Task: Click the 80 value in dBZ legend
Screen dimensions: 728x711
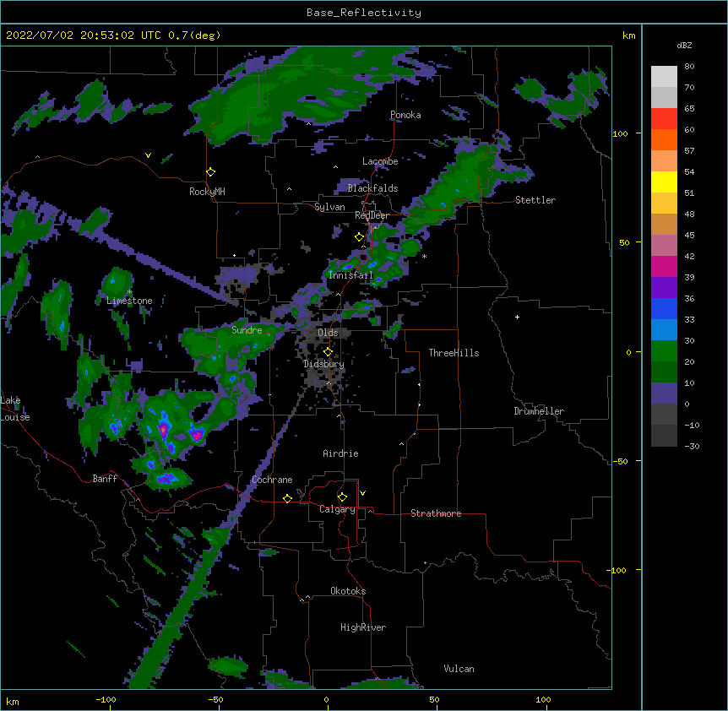Action: pos(689,67)
